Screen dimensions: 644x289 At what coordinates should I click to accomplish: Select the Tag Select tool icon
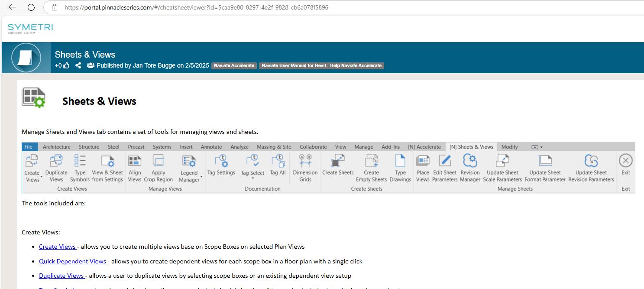point(252,161)
